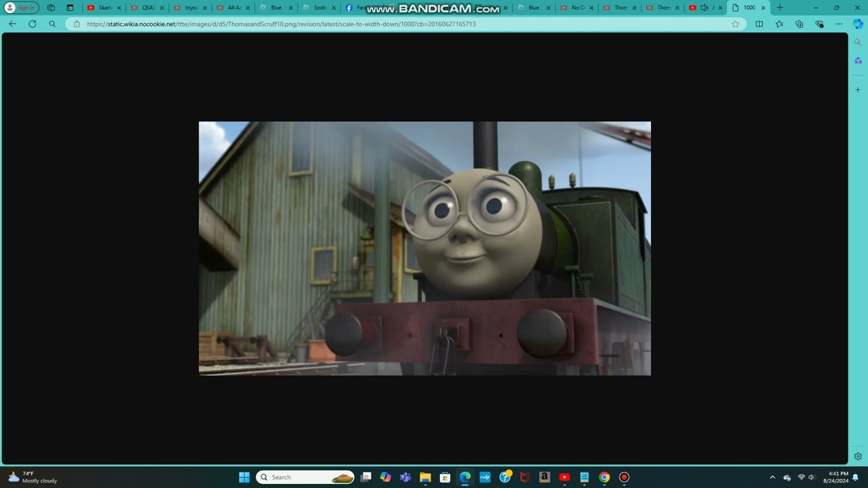Open the tab actions menu icon
Viewport: 868px width, 488px height.
[70, 7]
